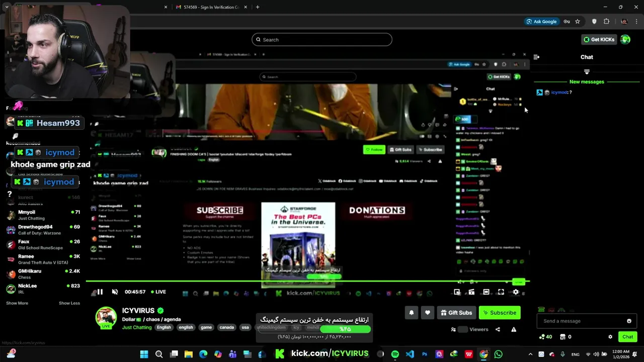Open the Windows Start menu
Viewport: 644px width, 362px height.
[144, 354]
